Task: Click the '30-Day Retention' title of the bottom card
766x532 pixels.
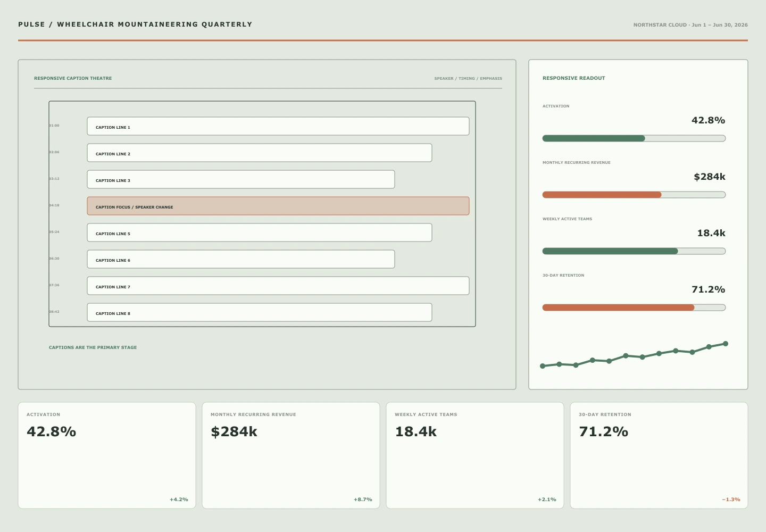Action: tap(605, 414)
